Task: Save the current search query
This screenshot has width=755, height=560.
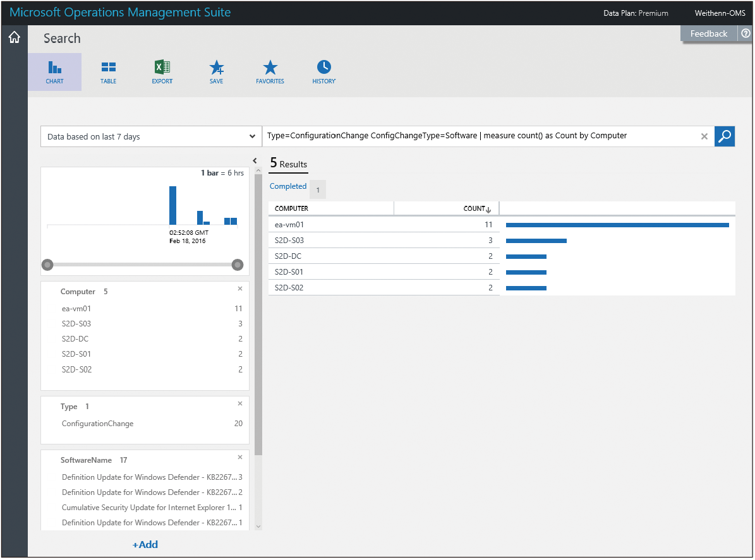Action: click(216, 72)
